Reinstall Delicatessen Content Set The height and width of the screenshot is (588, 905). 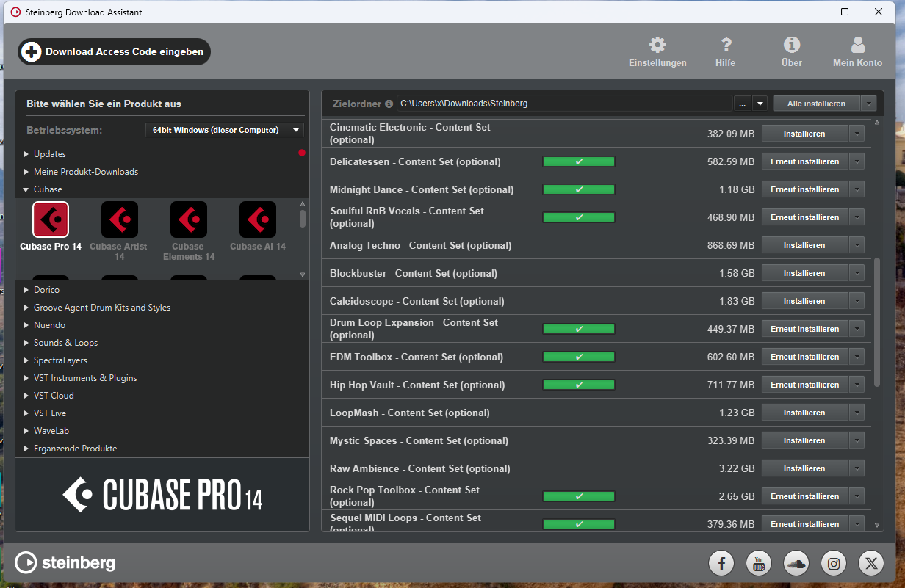(x=804, y=161)
